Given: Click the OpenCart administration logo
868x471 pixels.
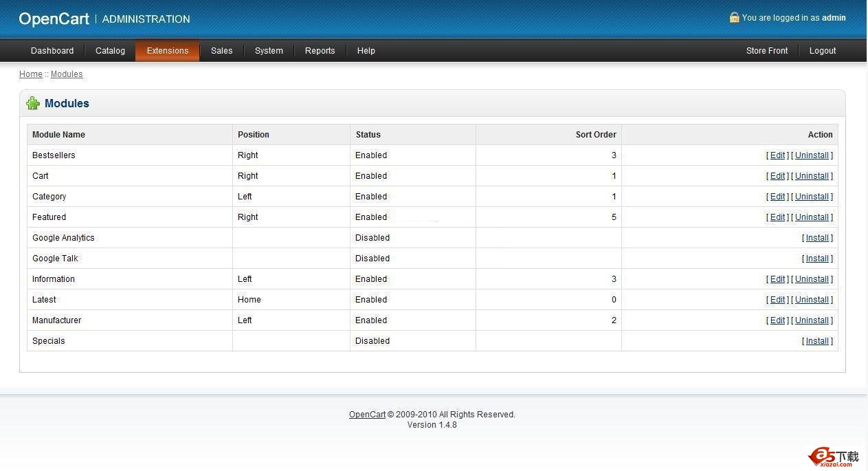Looking at the screenshot, I should point(54,19).
